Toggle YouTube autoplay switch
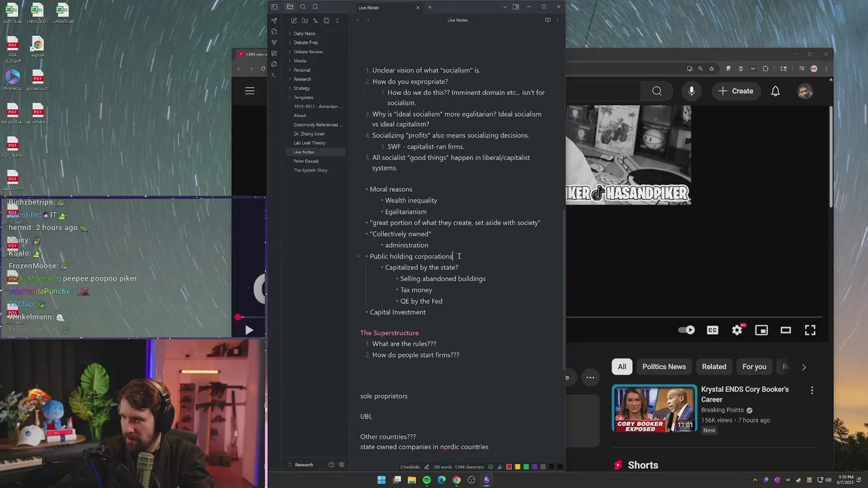The width and height of the screenshot is (868, 488). [x=686, y=330]
